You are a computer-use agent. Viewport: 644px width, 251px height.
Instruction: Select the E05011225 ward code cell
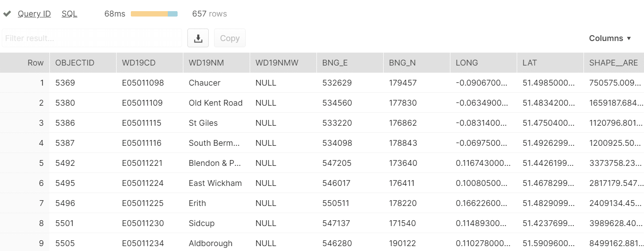point(150,203)
